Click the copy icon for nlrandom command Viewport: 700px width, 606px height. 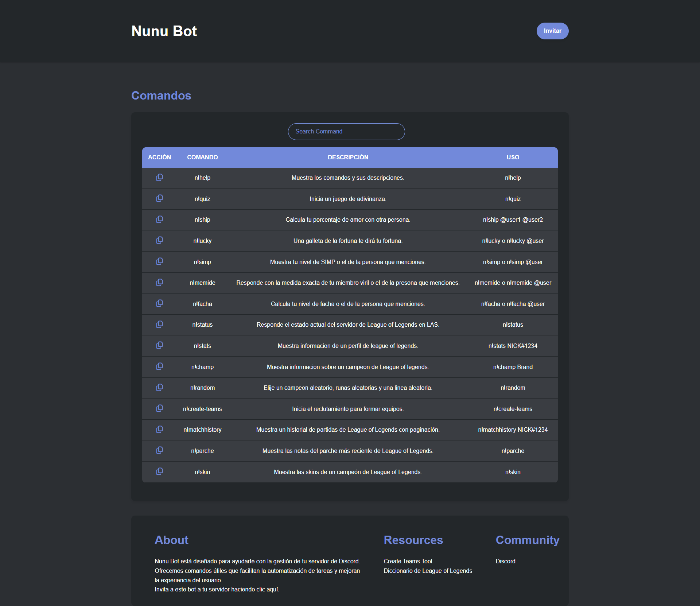(x=159, y=388)
